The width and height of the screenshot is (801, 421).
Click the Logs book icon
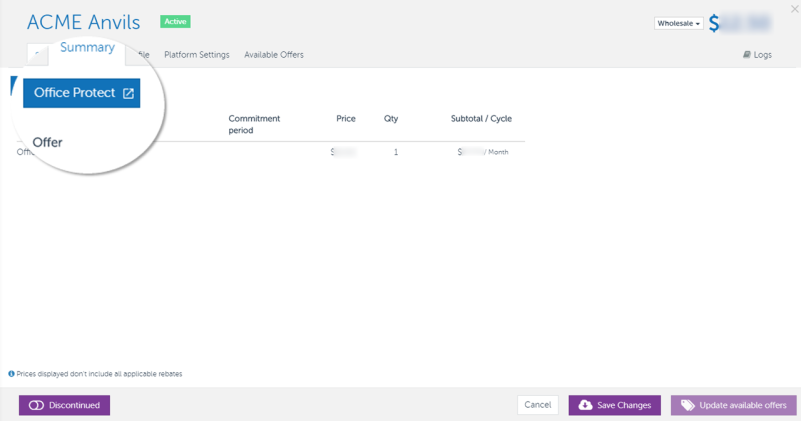[x=747, y=55]
